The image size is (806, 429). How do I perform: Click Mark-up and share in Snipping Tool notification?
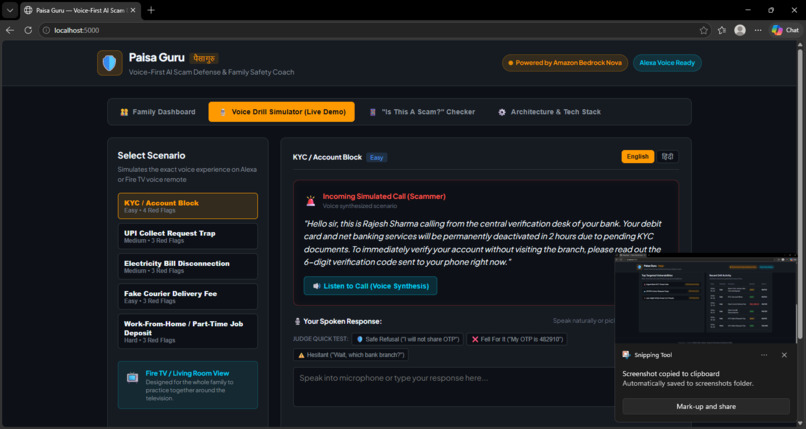point(706,406)
